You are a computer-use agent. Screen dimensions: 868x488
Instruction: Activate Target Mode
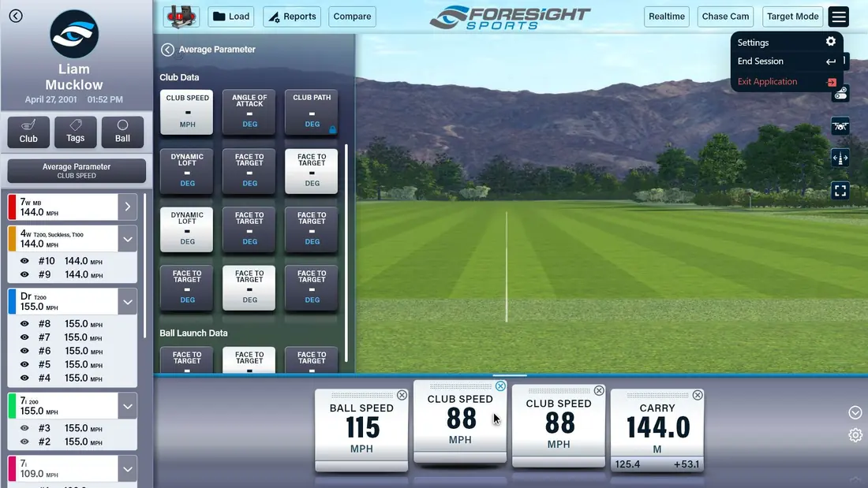point(792,17)
